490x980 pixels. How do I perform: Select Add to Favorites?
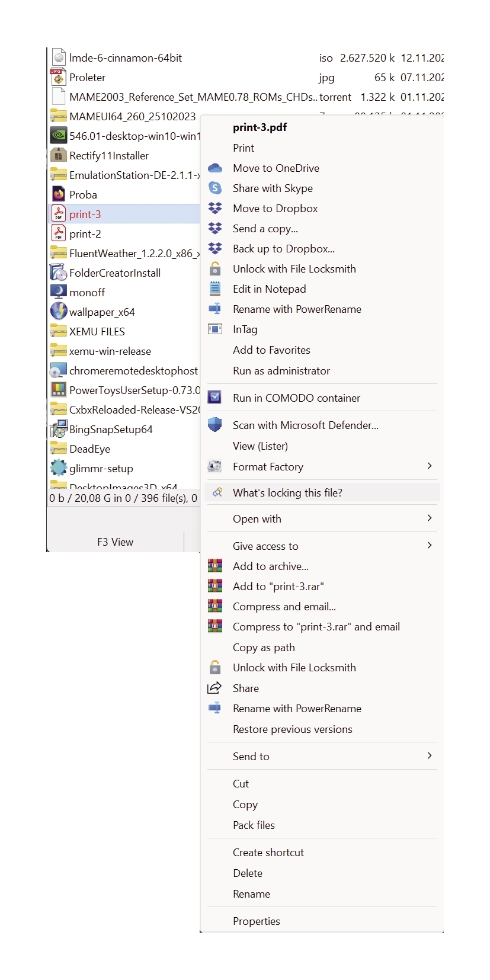click(x=271, y=350)
